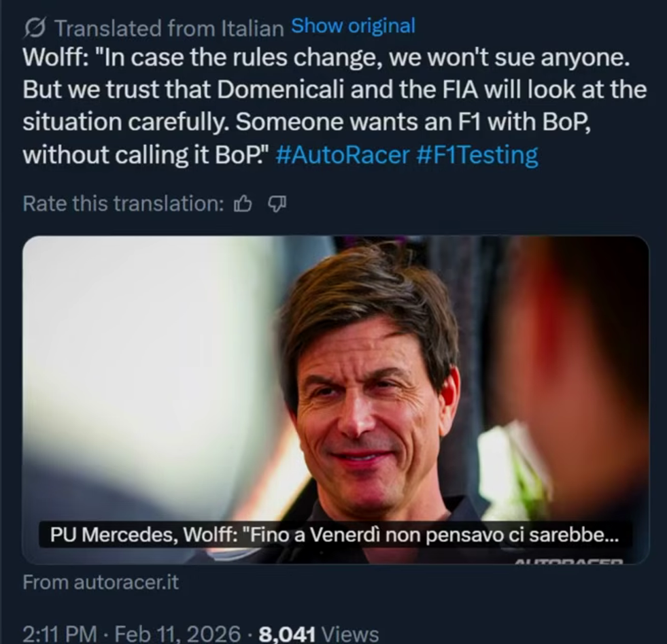The height and width of the screenshot is (644, 667).
Task: Click the Feb 11, 2026 date
Action: (178, 634)
